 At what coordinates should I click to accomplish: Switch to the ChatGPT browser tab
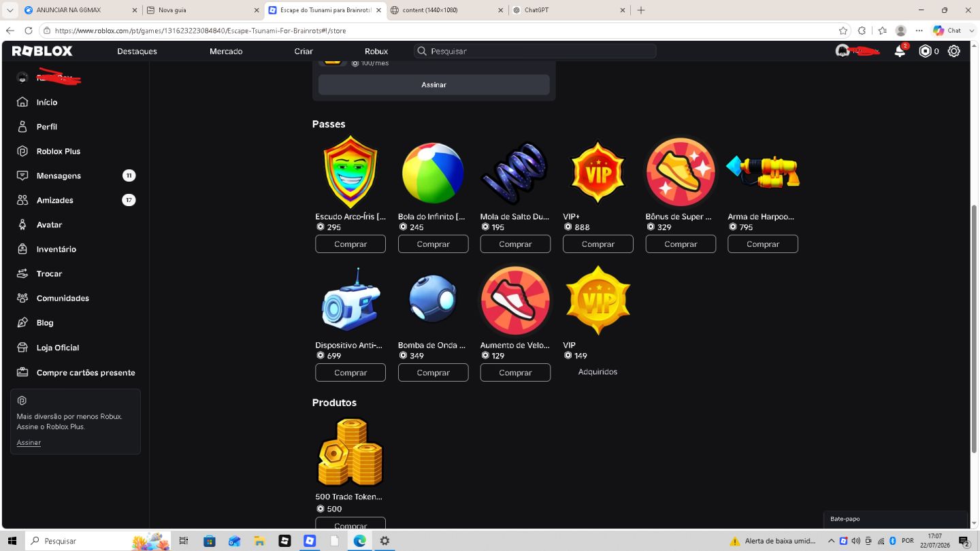(x=568, y=10)
